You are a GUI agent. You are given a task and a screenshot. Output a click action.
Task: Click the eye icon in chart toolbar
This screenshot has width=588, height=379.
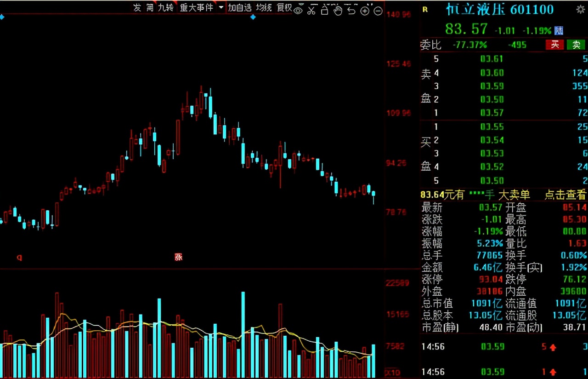[298, 10]
